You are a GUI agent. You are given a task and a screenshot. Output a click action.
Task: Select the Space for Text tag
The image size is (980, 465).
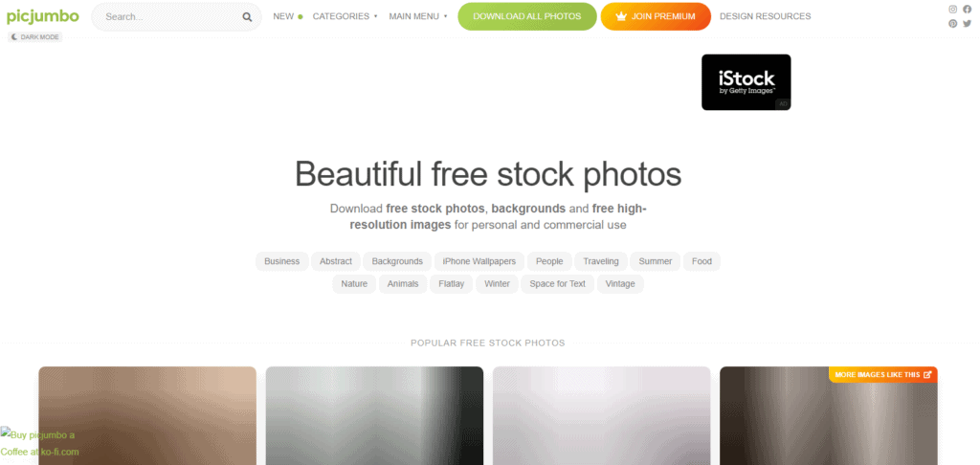point(558,284)
